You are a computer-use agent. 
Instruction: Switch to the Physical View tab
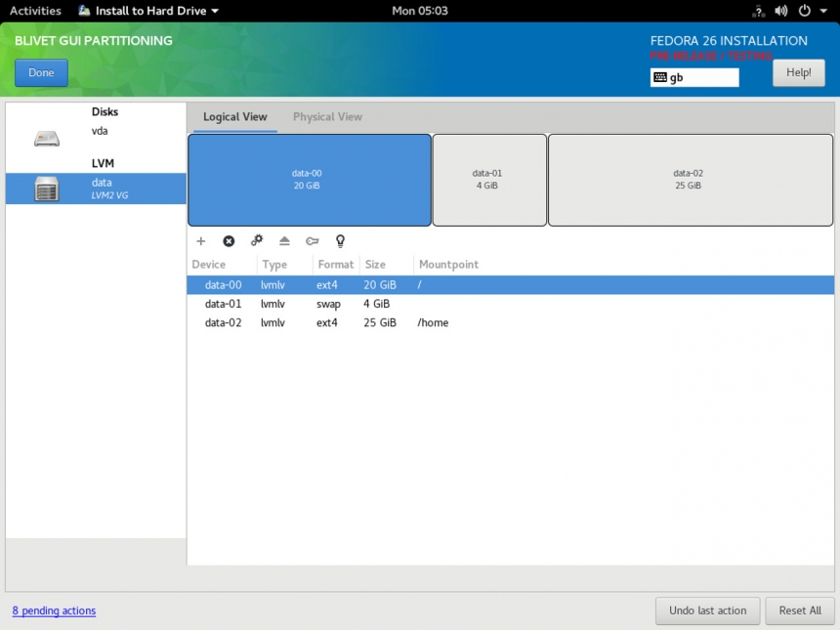(x=327, y=116)
